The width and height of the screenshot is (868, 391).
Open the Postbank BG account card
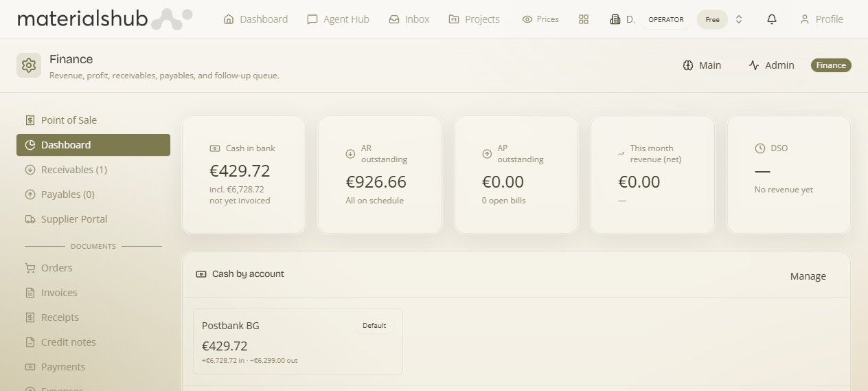point(298,342)
